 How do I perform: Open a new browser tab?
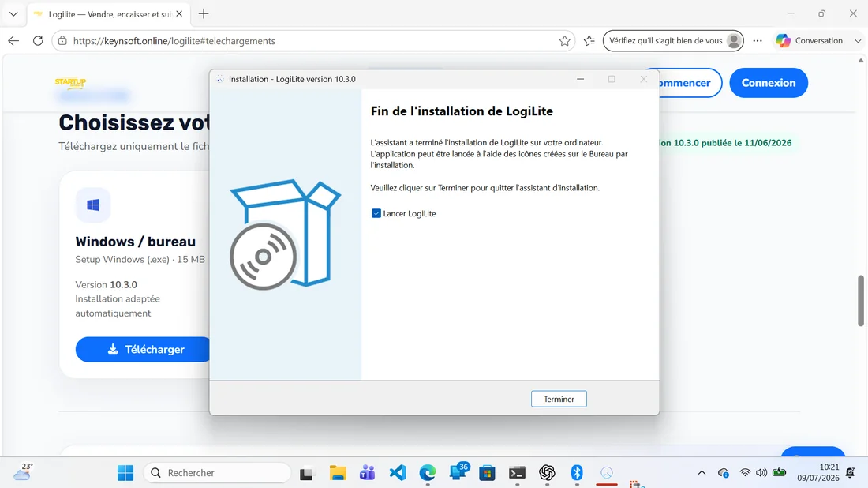(204, 14)
